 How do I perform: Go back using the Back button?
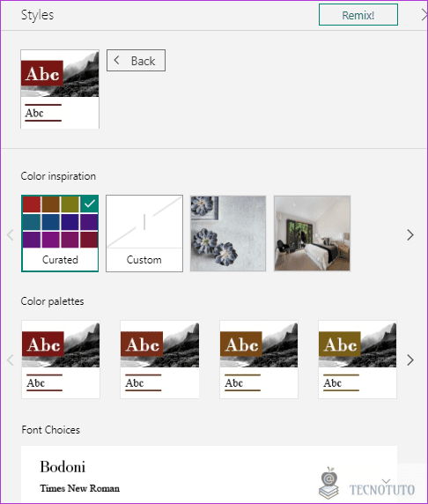pyautogui.click(x=136, y=61)
